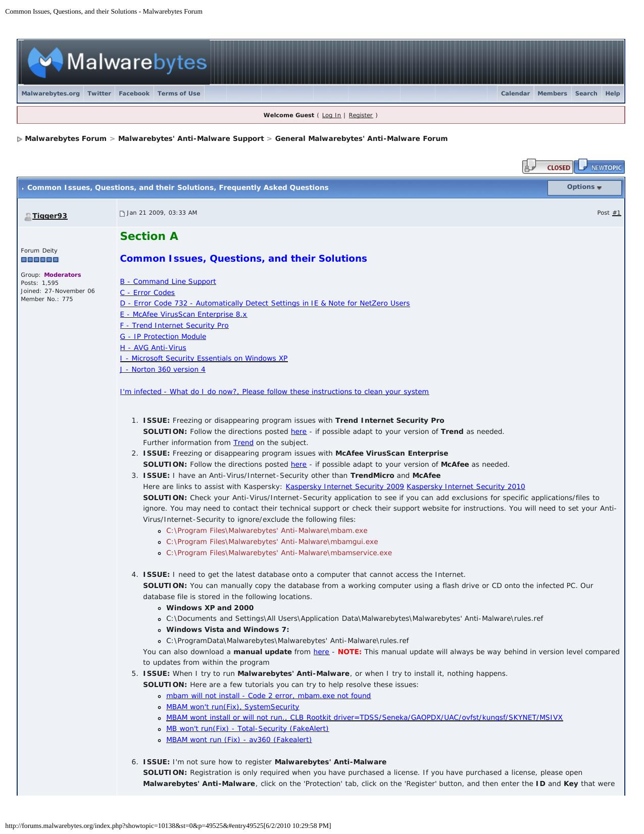Open MBAM won't run(Fix), SystemSecurity link
This screenshot has width=644, height=834.
232,707
